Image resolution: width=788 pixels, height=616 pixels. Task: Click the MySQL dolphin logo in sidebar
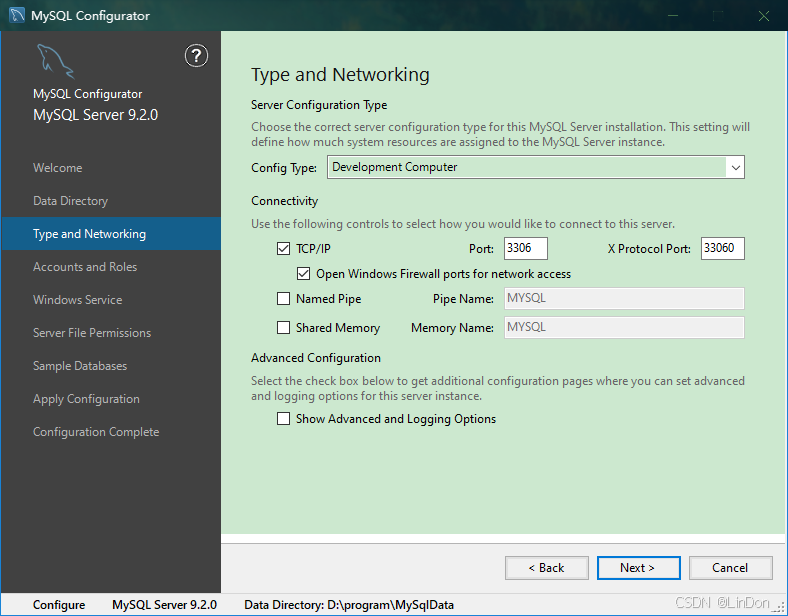55,61
